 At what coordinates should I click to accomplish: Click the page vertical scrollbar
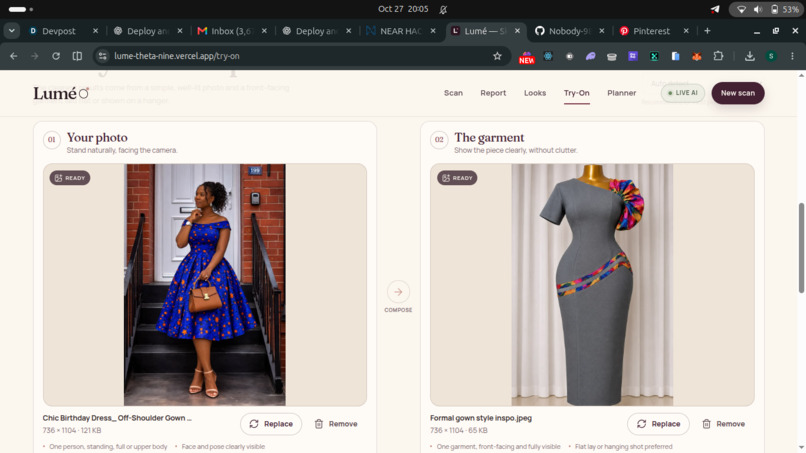[801, 248]
